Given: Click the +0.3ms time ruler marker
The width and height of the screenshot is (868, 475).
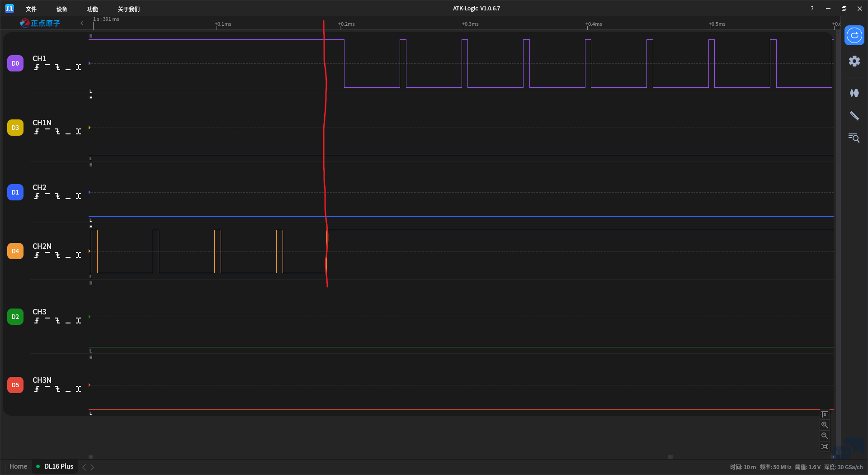Looking at the screenshot, I should [470, 24].
